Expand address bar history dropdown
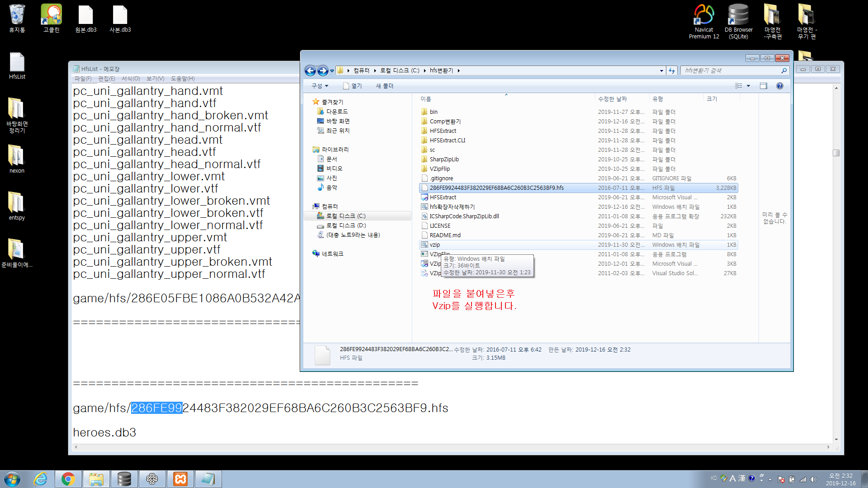This screenshot has width=868, height=488. click(661, 70)
